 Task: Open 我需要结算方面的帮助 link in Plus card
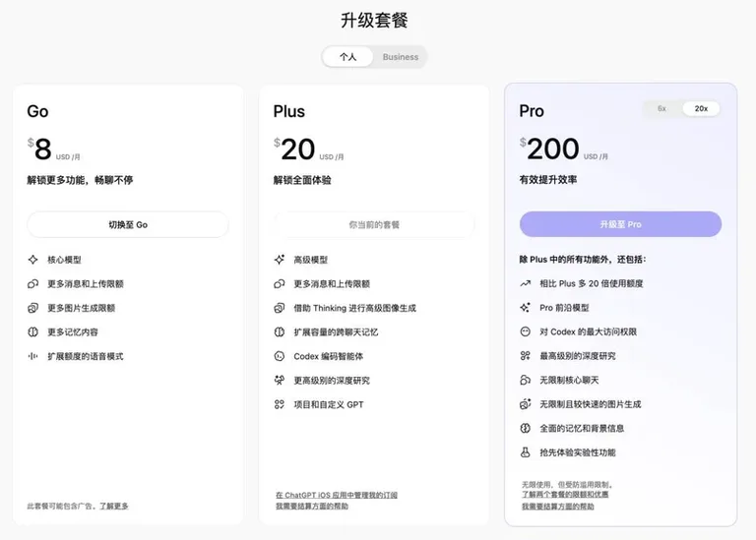[x=312, y=507]
